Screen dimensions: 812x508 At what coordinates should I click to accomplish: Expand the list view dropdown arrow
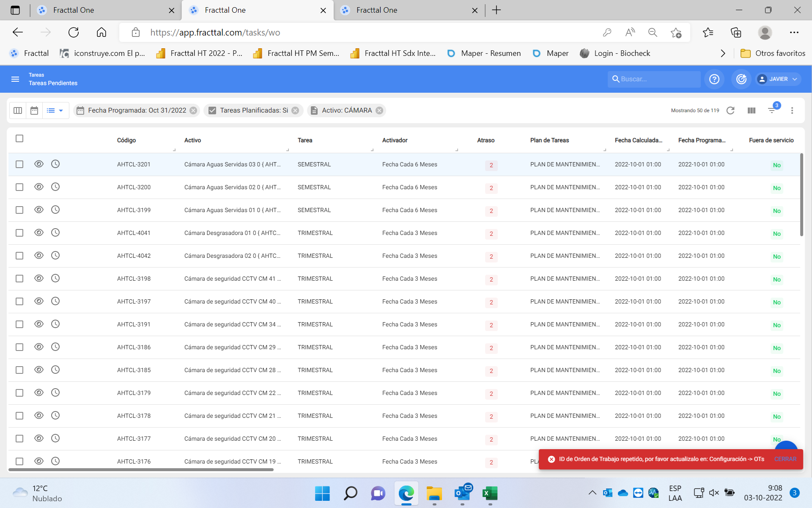tap(61, 110)
